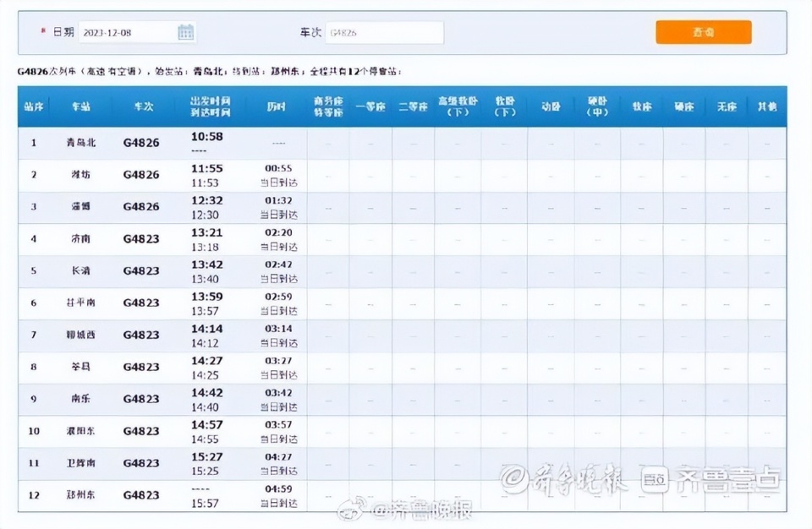This screenshot has height=529, width=812.
Task: Select the 硬卧(中) column header
Action: point(596,106)
